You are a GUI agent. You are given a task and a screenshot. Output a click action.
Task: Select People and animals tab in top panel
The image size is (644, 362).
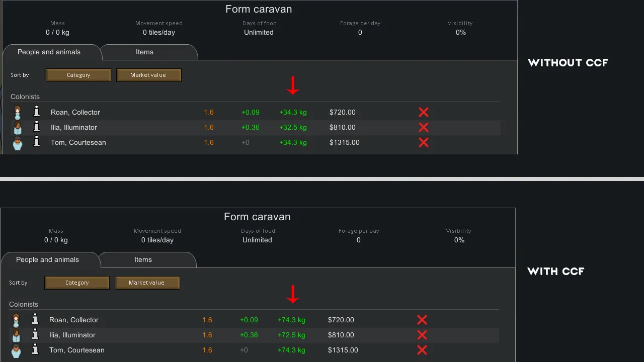click(49, 52)
